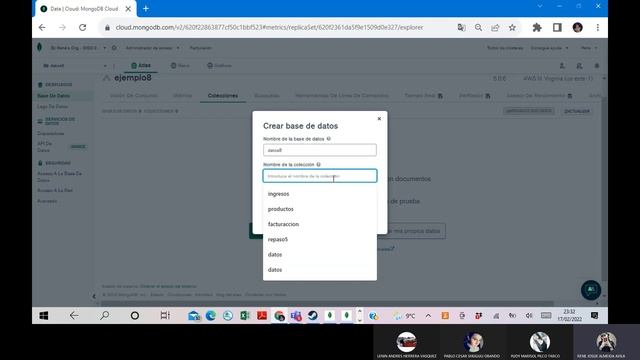Open API De Datos in sidebar
Image resolution: width=640 pixels, height=360 pixels.
coord(45,147)
